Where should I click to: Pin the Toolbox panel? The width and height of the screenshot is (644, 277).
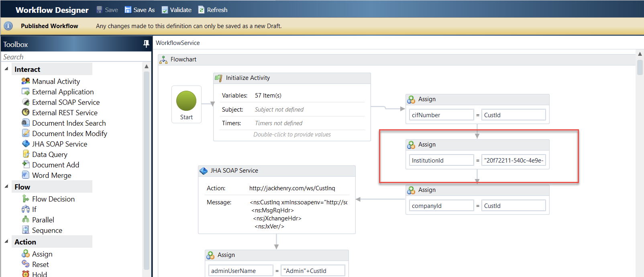coord(146,44)
